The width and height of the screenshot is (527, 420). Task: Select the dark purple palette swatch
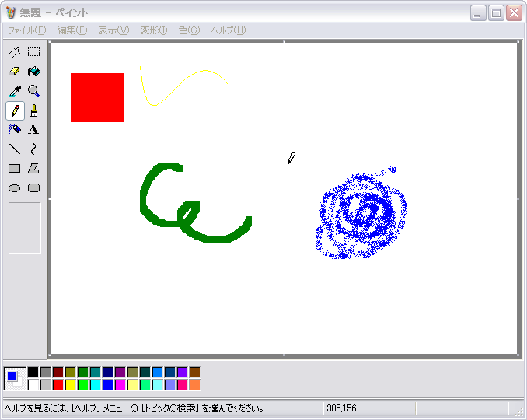(x=120, y=373)
